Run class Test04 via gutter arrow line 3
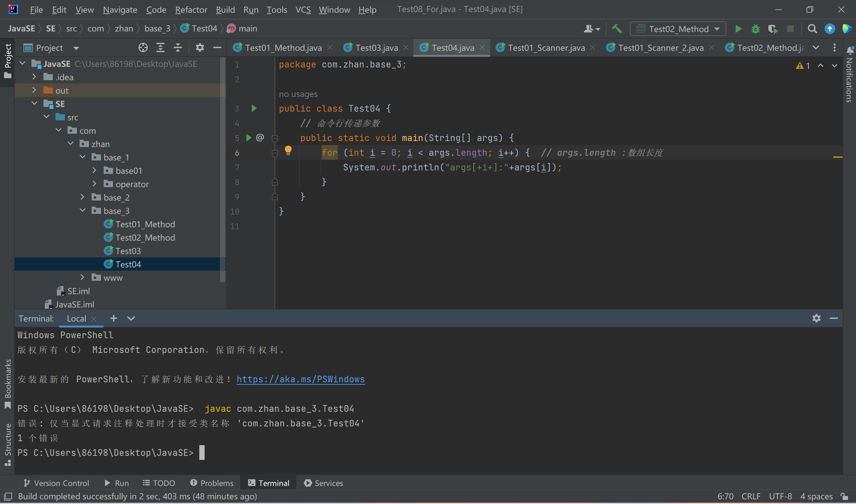 pos(254,108)
